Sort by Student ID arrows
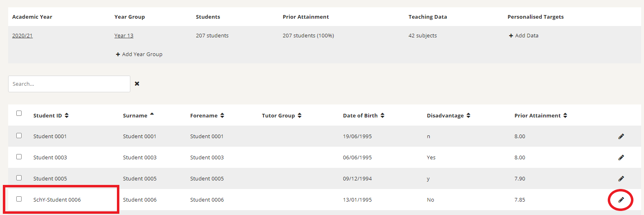Image resolution: width=644 pixels, height=215 pixels. point(67,115)
